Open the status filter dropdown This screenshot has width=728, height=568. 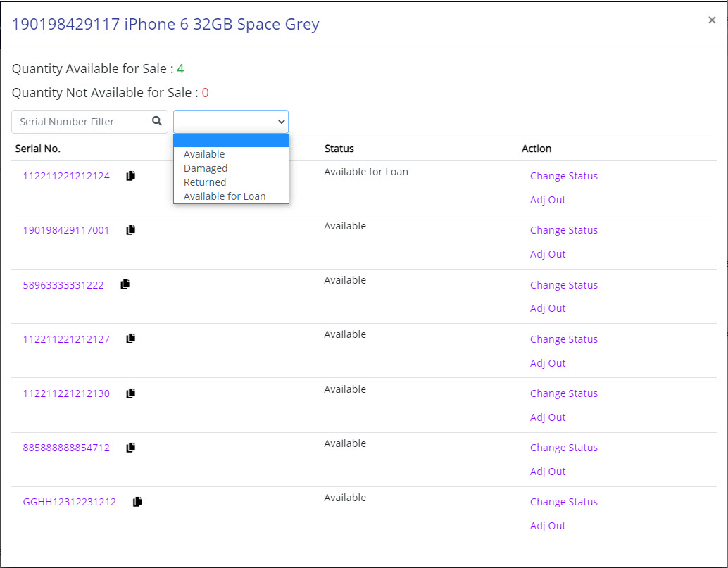point(231,122)
